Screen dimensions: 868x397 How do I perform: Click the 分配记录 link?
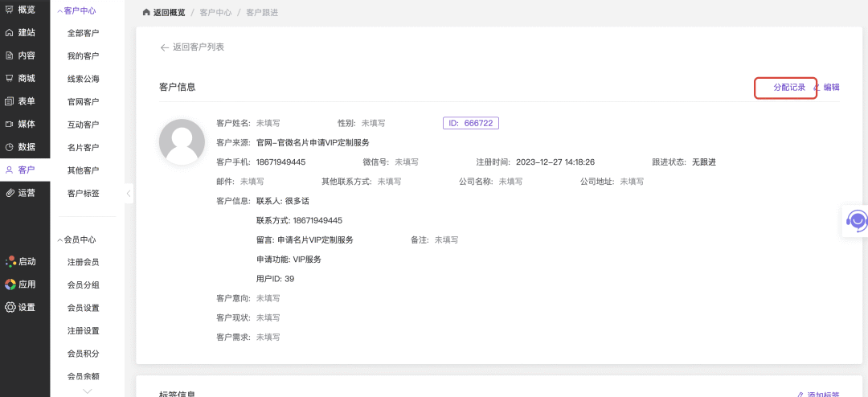point(788,88)
